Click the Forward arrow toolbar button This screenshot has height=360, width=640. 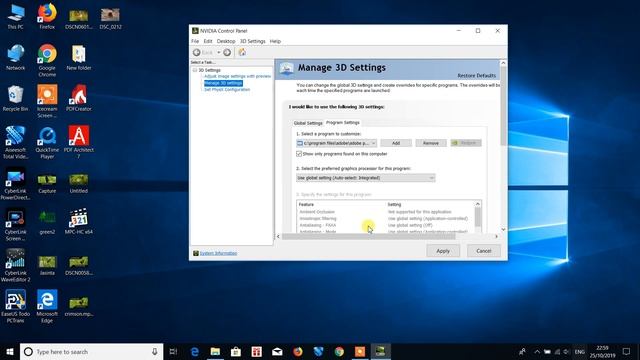pyautogui.click(x=227, y=52)
